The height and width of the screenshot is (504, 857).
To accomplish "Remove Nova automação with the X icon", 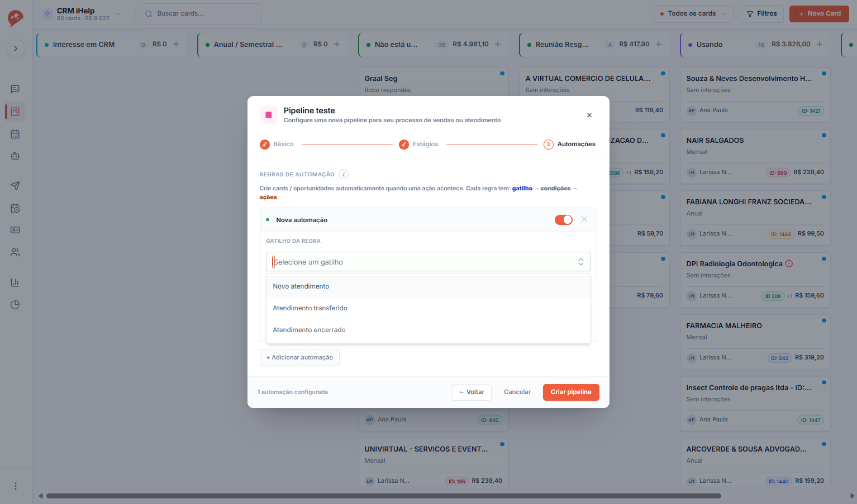I will coord(584,219).
